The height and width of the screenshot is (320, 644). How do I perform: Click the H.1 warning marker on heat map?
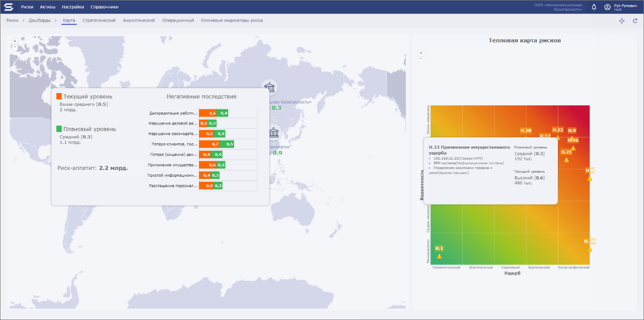[439, 256]
